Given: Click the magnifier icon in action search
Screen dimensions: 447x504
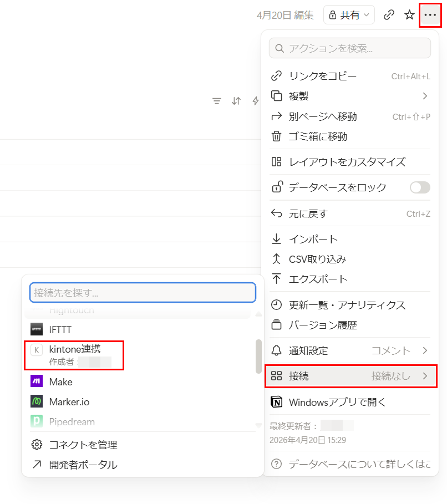Looking at the screenshot, I should (280, 49).
